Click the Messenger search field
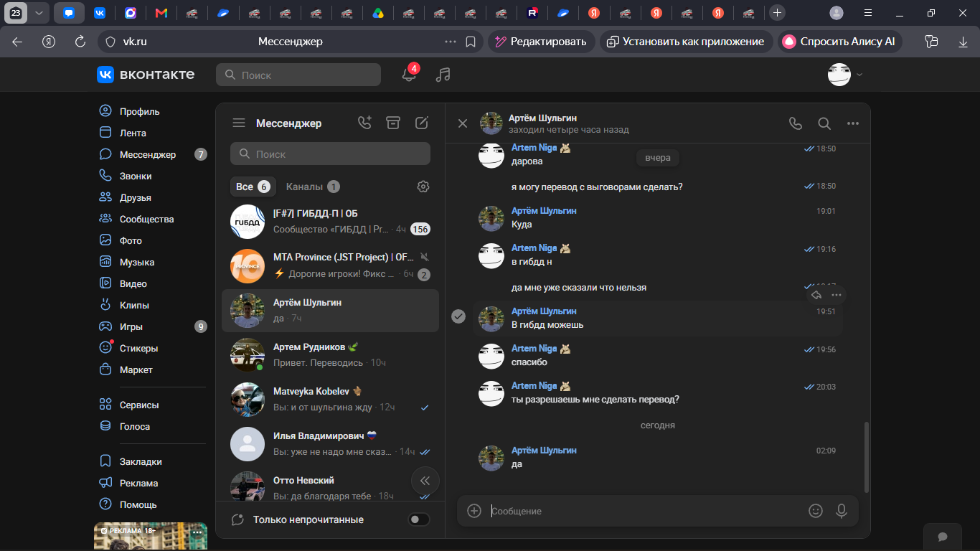This screenshot has width=980, height=551. [x=330, y=154]
